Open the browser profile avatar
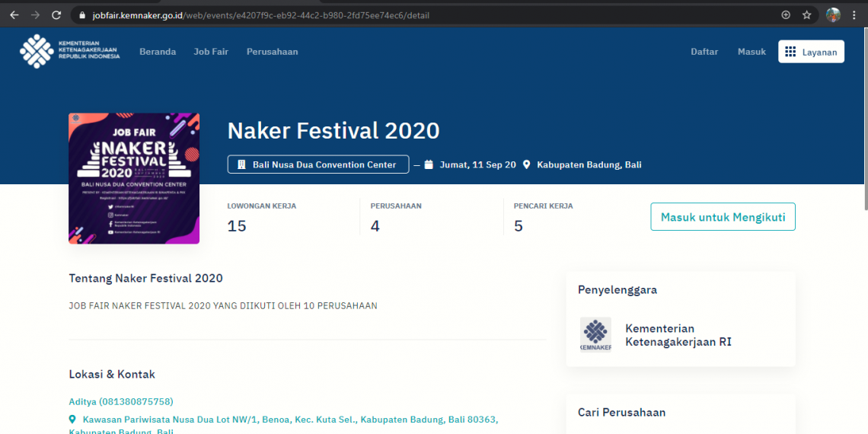 [833, 15]
